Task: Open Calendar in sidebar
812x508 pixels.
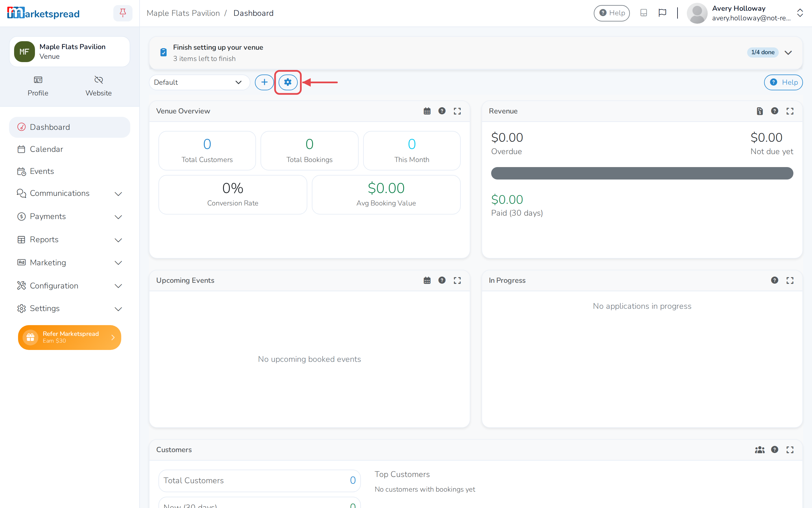Action: click(69, 149)
